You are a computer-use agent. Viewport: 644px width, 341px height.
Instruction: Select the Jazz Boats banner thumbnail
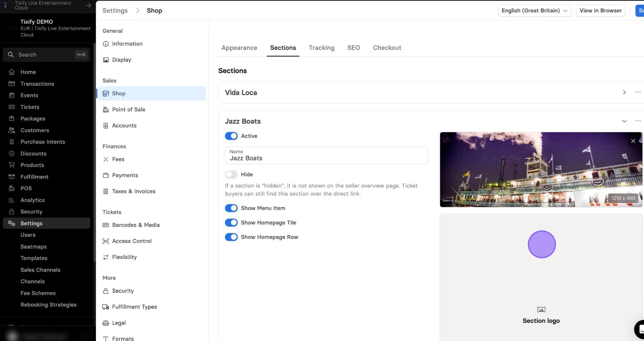click(x=541, y=170)
